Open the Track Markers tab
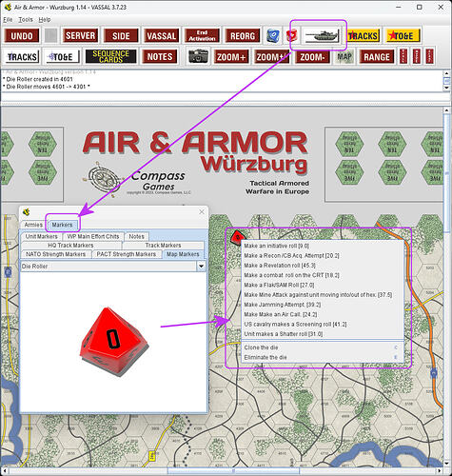 click(163, 246)
